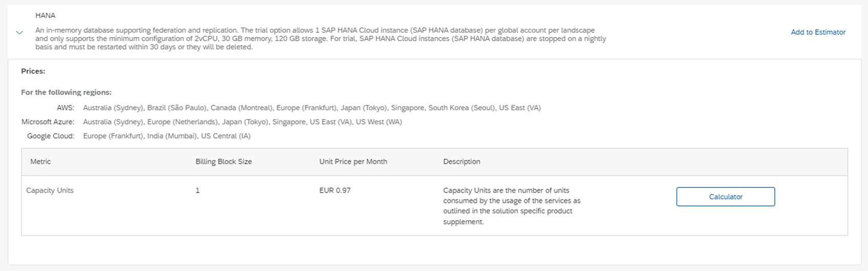Click the HANA in-memory database description
The image size is (868, 271).
[320, 38]
